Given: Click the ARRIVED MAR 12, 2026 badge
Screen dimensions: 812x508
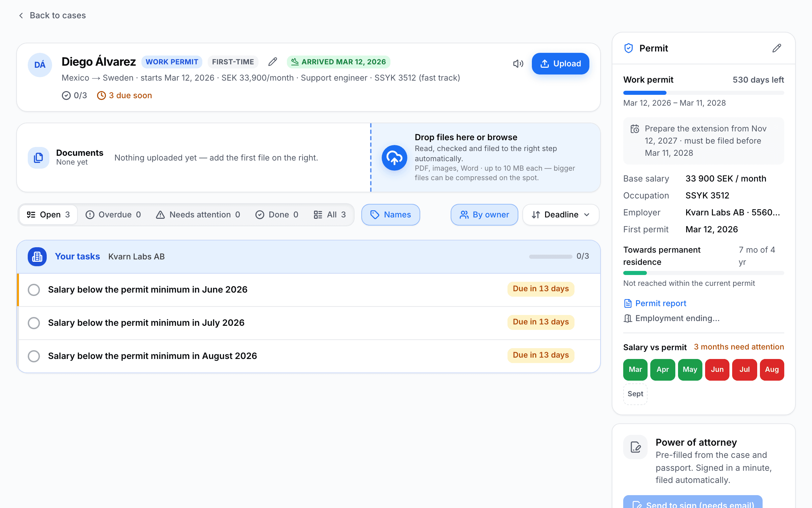Looking at the screenshot, I should [339, 62].
